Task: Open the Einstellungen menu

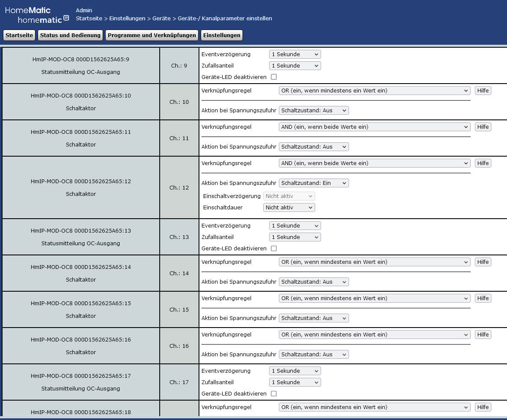Action: point(222,35)
